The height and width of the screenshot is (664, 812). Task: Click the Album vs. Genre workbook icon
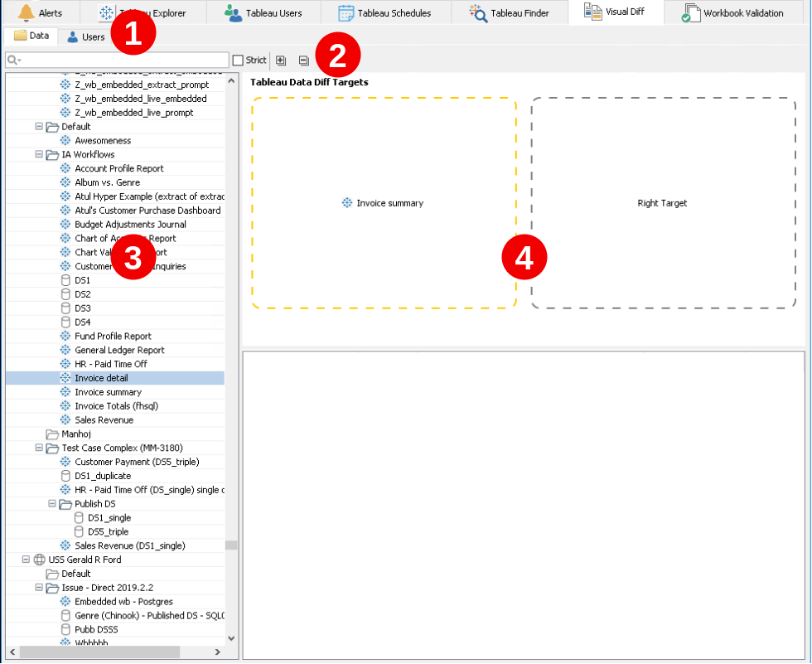[65, 182]
